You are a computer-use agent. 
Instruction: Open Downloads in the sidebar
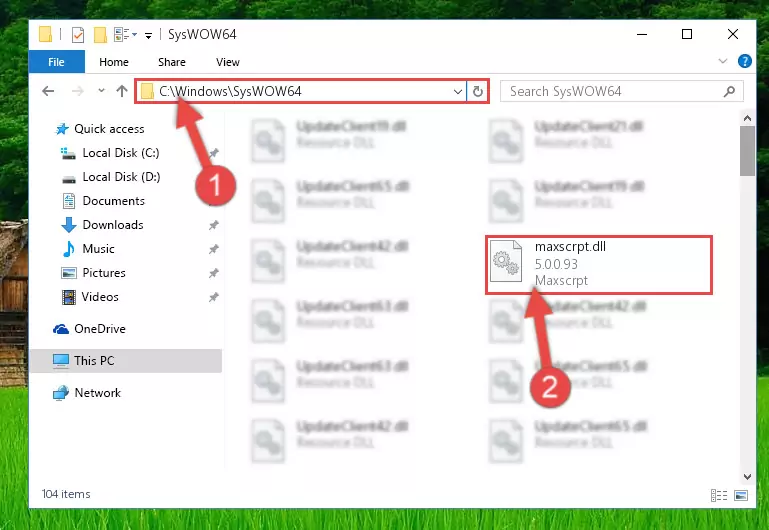[113, 225]
